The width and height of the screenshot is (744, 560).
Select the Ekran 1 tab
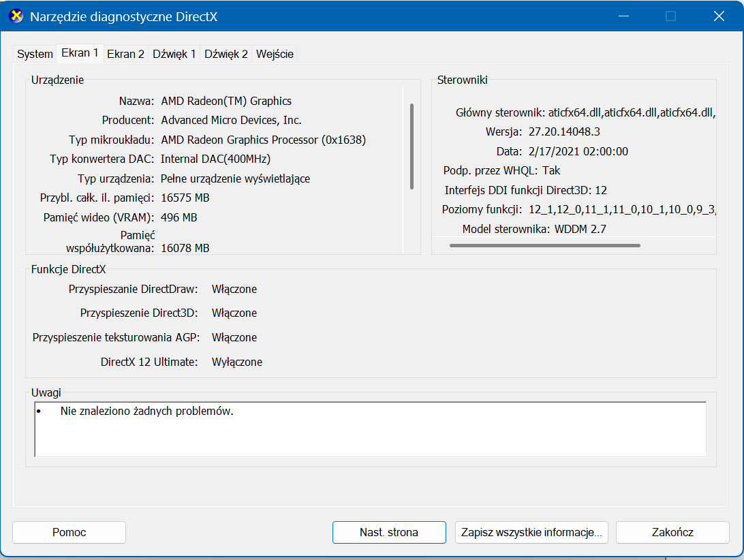(80, 52)
